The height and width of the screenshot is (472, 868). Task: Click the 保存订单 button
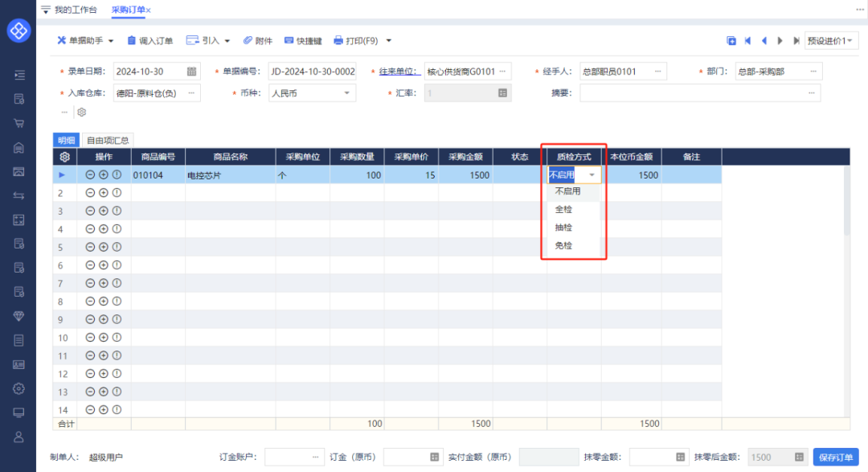[x=836, y=457]
